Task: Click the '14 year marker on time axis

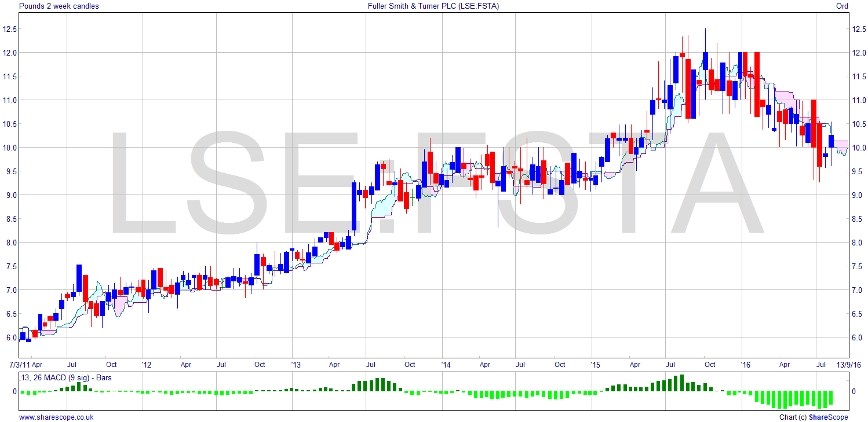Action: tap(445, 365)
